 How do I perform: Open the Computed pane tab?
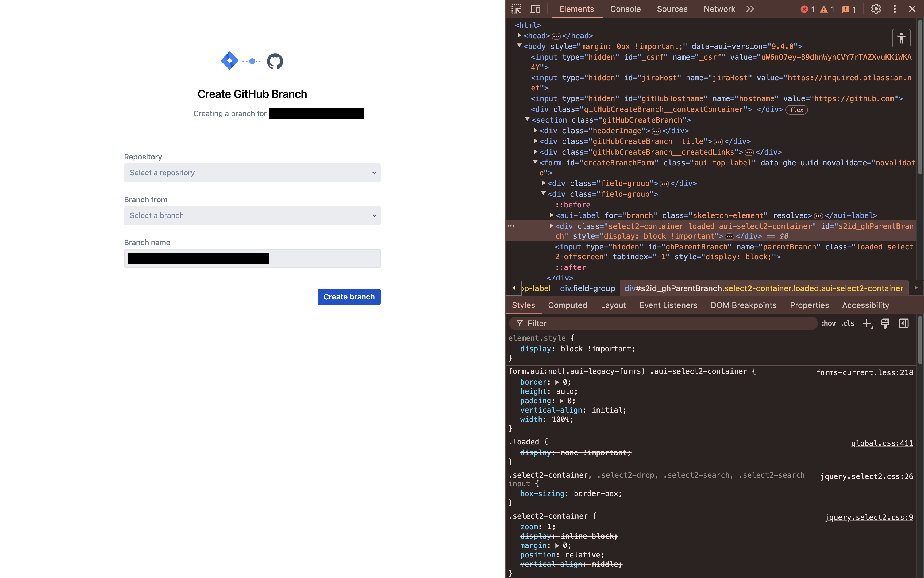point(567,305)
